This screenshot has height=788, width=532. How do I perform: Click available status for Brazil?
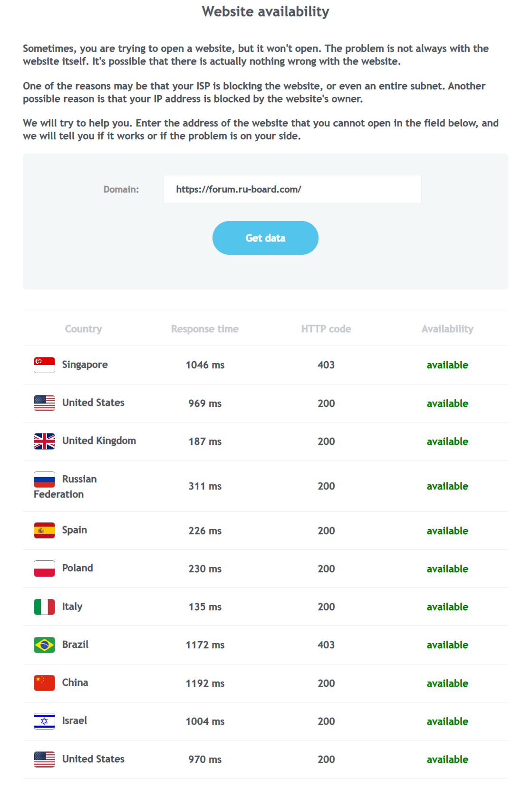pyautogui.click(x=447, y=645)
